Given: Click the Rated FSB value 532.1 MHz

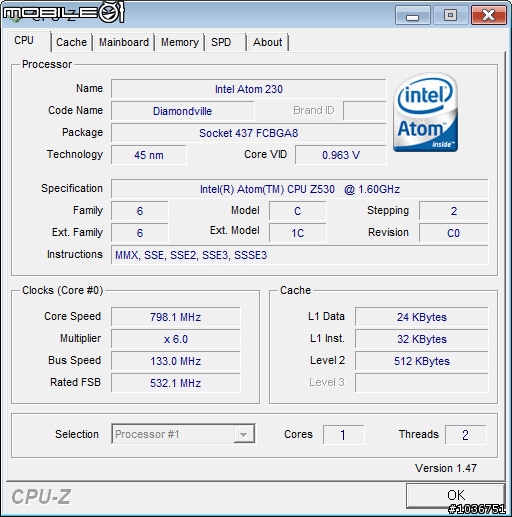Looking at the screenshot, I should (175, 383).
